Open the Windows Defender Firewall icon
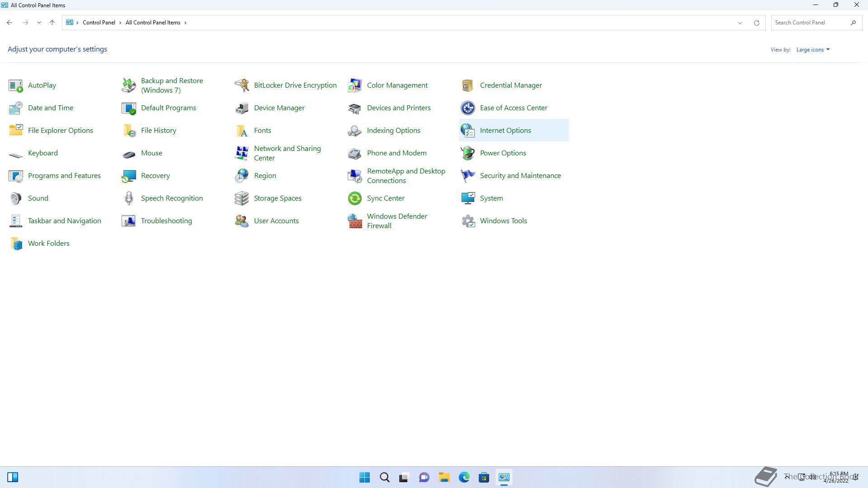 coord(355,221)
